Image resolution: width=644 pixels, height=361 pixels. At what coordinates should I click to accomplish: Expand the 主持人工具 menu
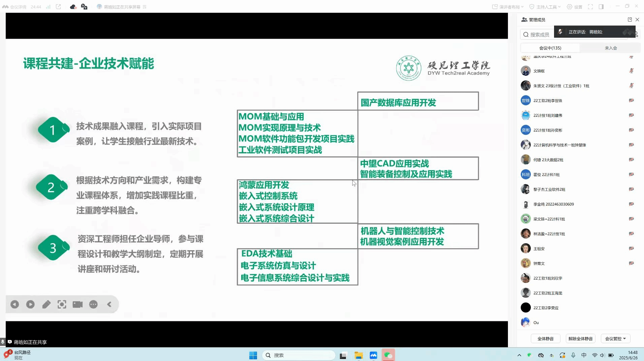pos(545,7)
